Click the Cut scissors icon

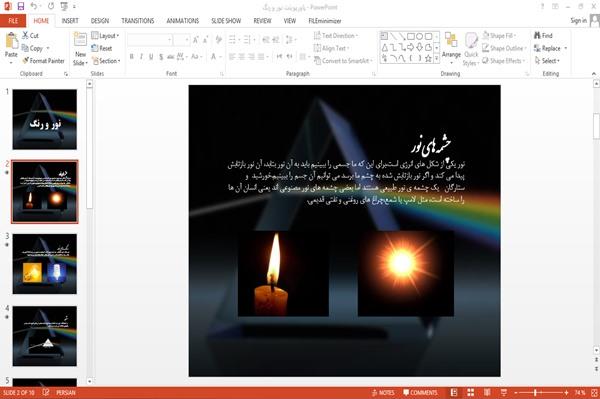25,35
